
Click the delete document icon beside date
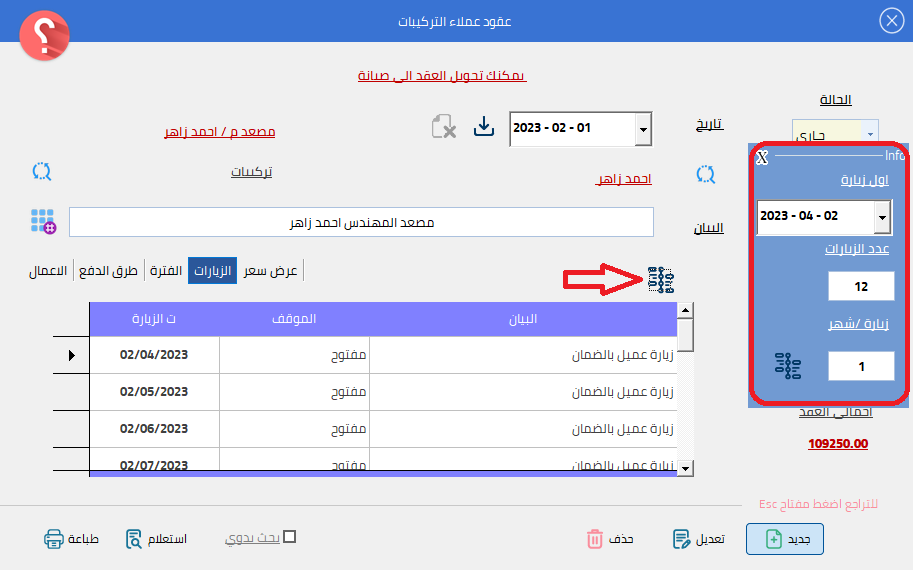click(444, 127)
